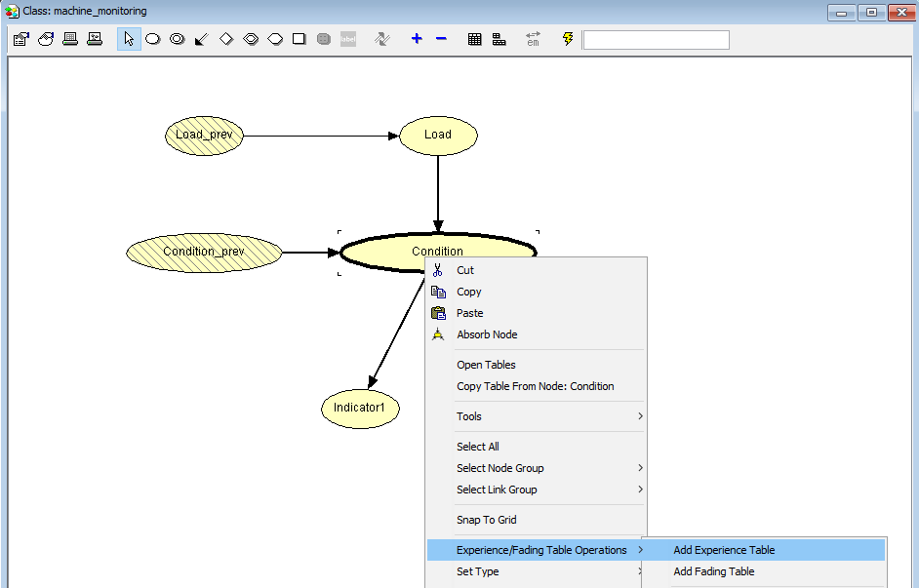This screenshot has height=588, width=919.
Task: Expand the Set Type submenu
Action: [537, 571]
